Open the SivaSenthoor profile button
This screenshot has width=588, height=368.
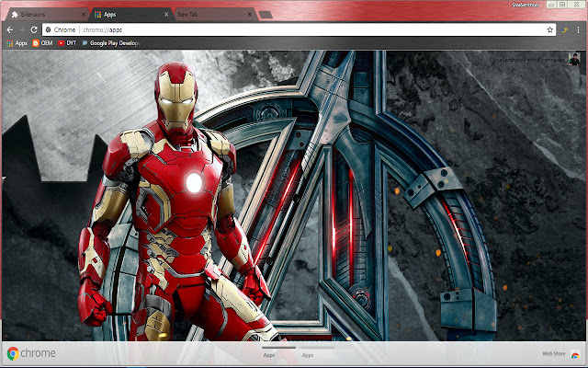(x=526, y=5)
